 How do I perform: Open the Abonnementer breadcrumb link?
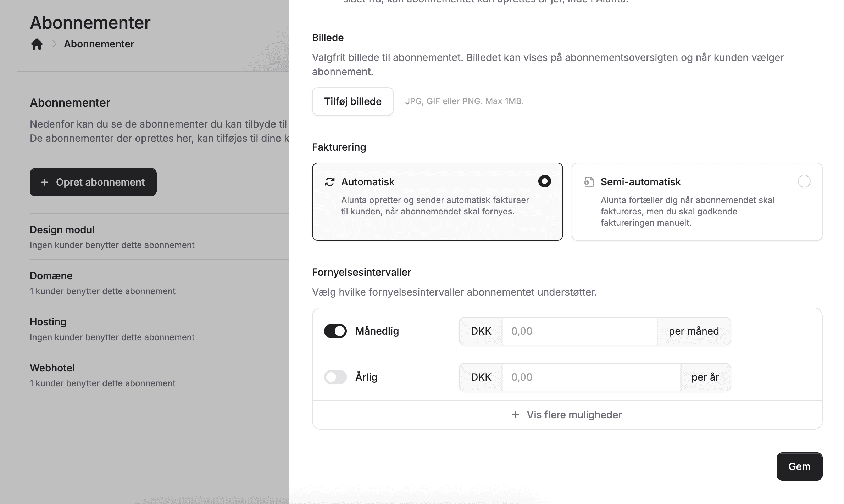click(x=99, y=44)
